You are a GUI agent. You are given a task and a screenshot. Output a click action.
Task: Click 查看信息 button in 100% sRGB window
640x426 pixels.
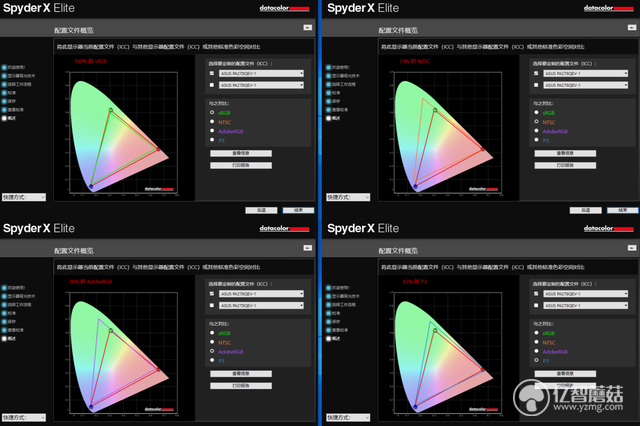(x=241, y=153)
